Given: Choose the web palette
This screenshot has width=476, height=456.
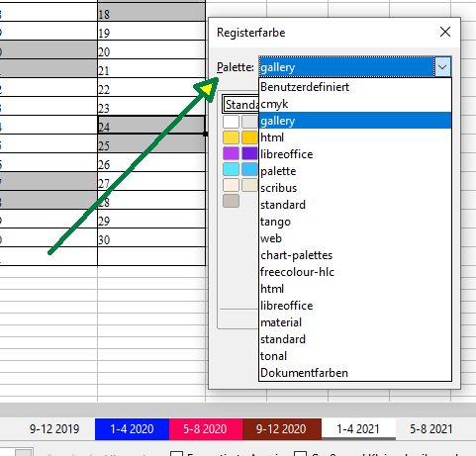Looking at the screenshot, I should tap(355, 238).
